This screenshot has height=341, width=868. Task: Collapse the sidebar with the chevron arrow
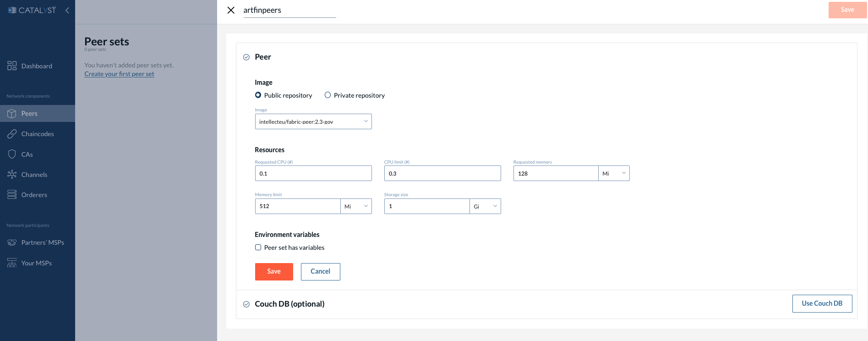coord(67,10)
